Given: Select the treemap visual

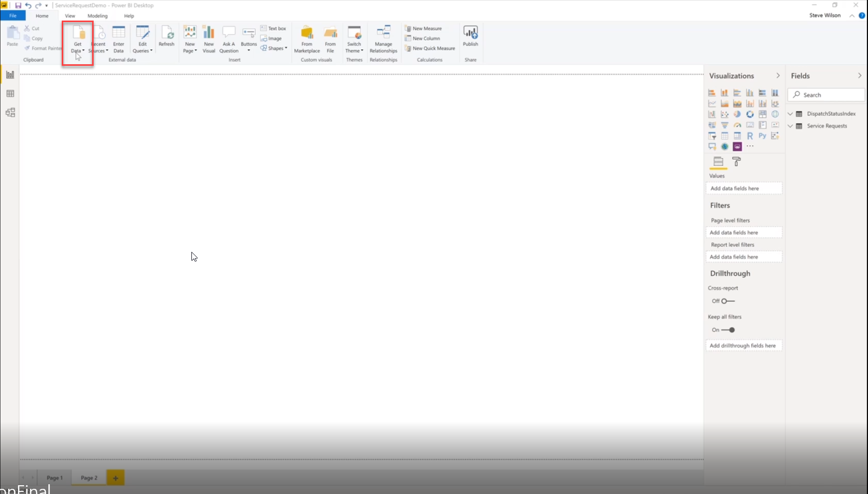Looking at the screenshot, I should tap(763, 115).
